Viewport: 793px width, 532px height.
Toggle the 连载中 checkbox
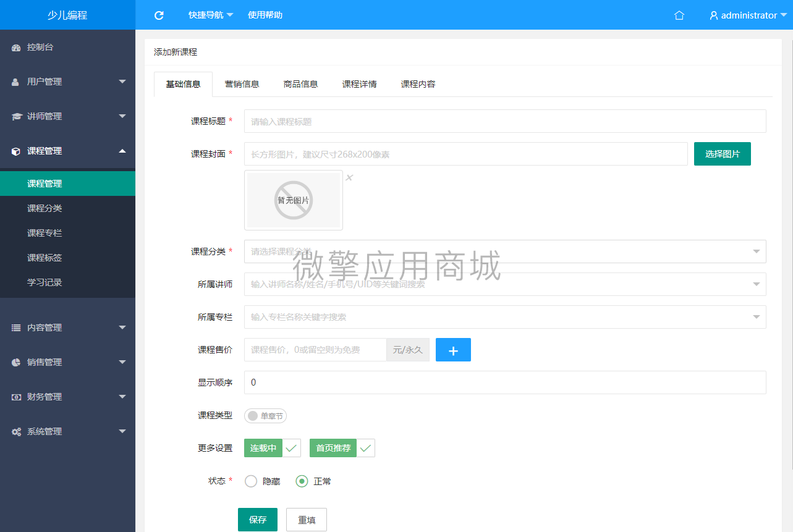(273, 448)
